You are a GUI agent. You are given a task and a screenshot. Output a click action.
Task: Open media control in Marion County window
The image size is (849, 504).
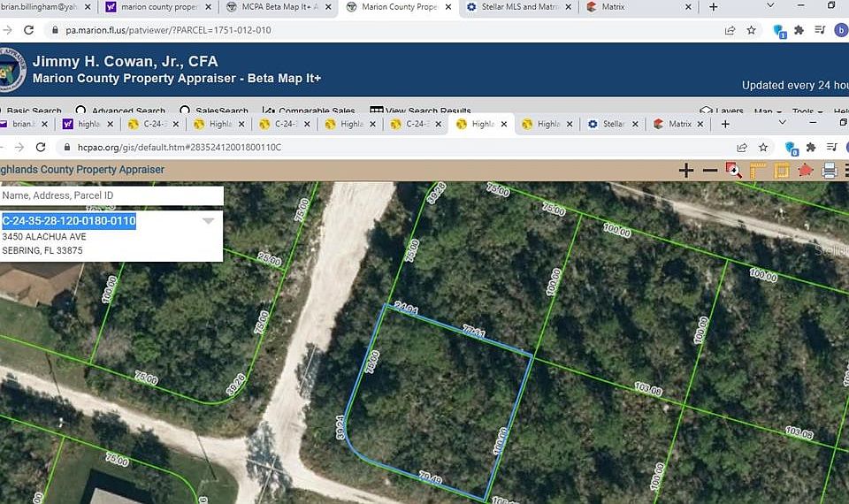(x=821, y=30)
